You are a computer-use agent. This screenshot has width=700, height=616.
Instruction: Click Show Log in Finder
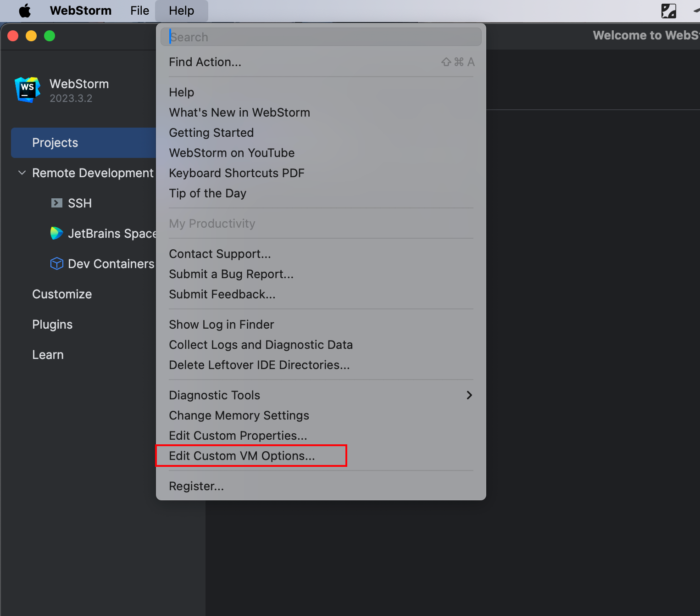click(221, 325)
